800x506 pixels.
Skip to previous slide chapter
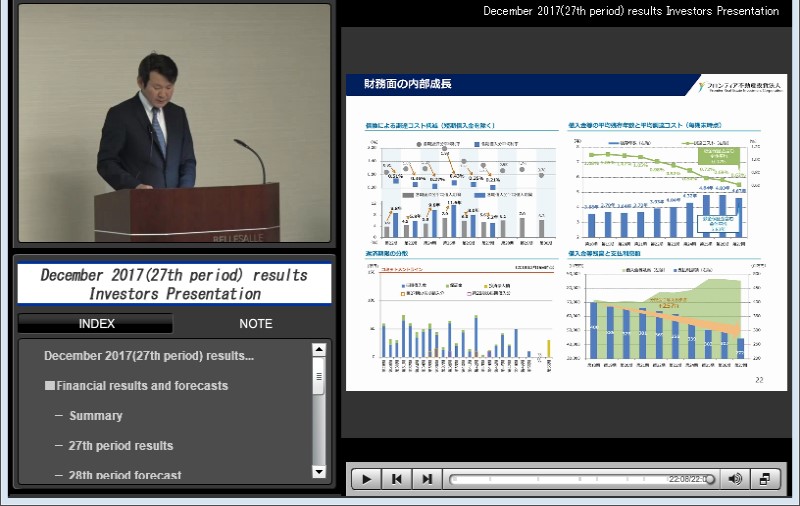tap(396, 479)
